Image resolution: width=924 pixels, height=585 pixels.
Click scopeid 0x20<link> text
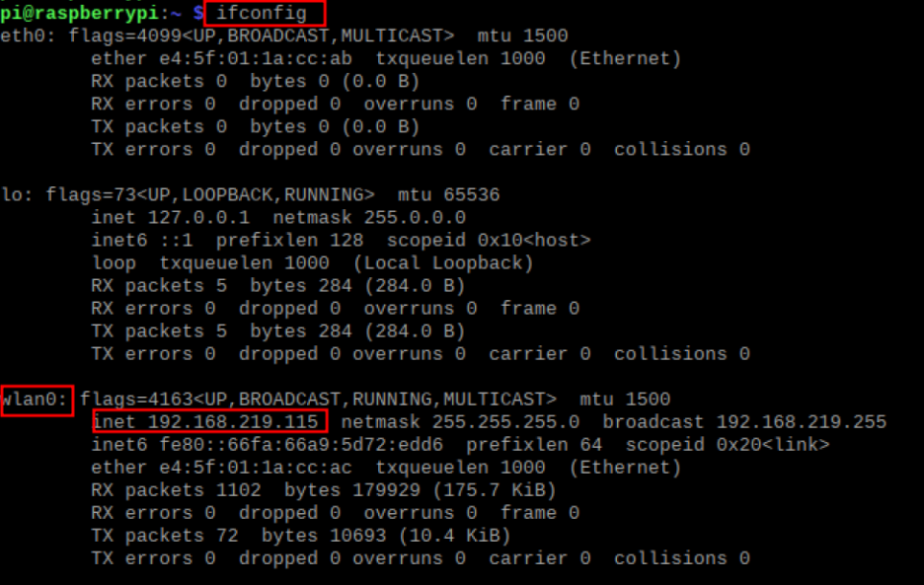pyautogui.click(x=728, y=445)
